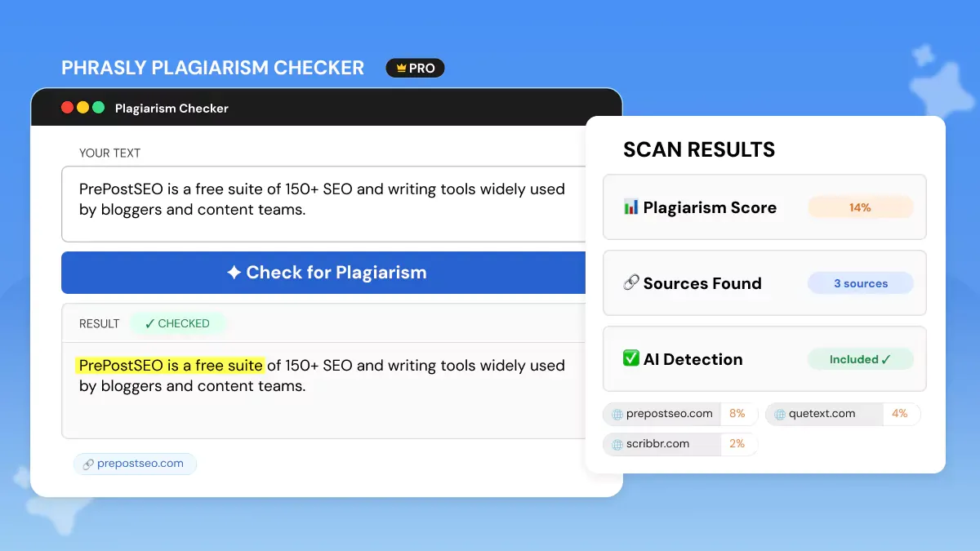Click the sparkle icon on Check for Plagiarism

pyautogui.click(x=234, y=273)
